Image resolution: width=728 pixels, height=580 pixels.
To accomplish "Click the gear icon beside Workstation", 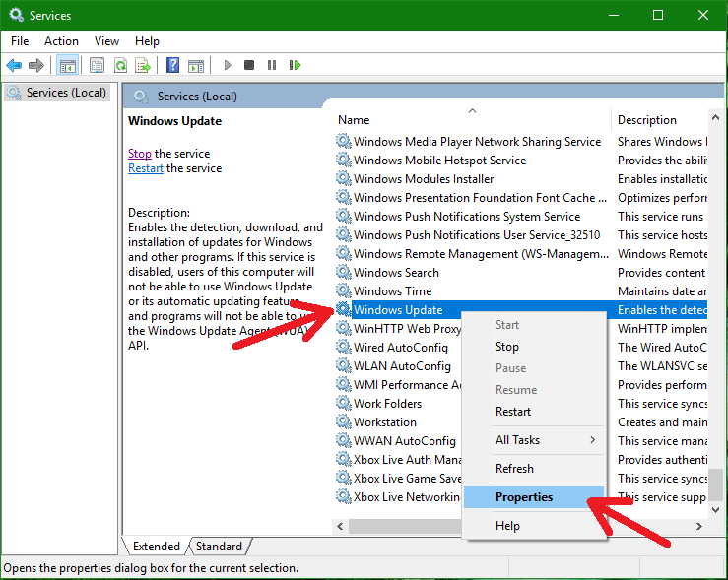I will pyautogui.click(x=343, y=421).
